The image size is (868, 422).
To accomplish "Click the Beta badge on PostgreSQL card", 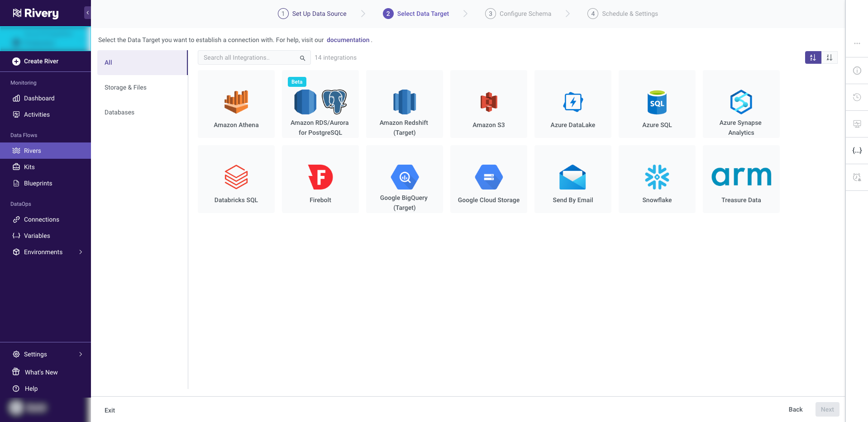I will click(297, 82).
